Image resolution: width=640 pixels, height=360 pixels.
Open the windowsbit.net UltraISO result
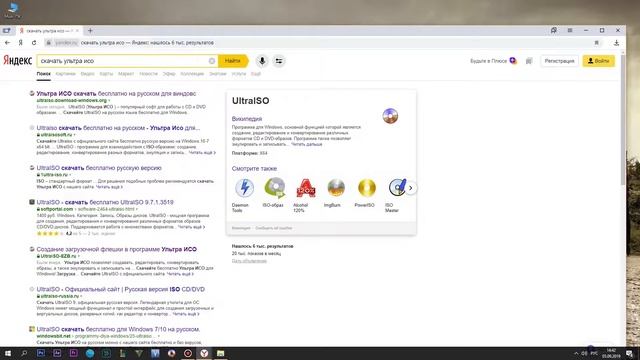click(x=118, y=329)
